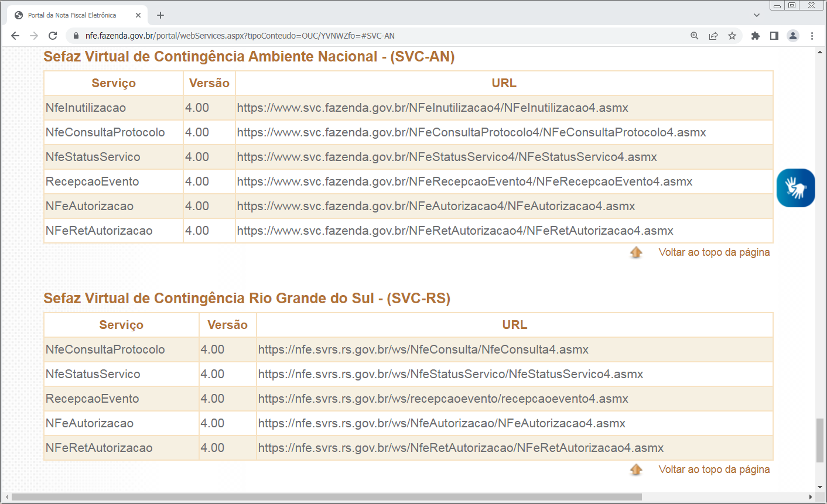Toggle the browser side panel
The height and width of the screenshot is (504, 827).
[774, 36]
